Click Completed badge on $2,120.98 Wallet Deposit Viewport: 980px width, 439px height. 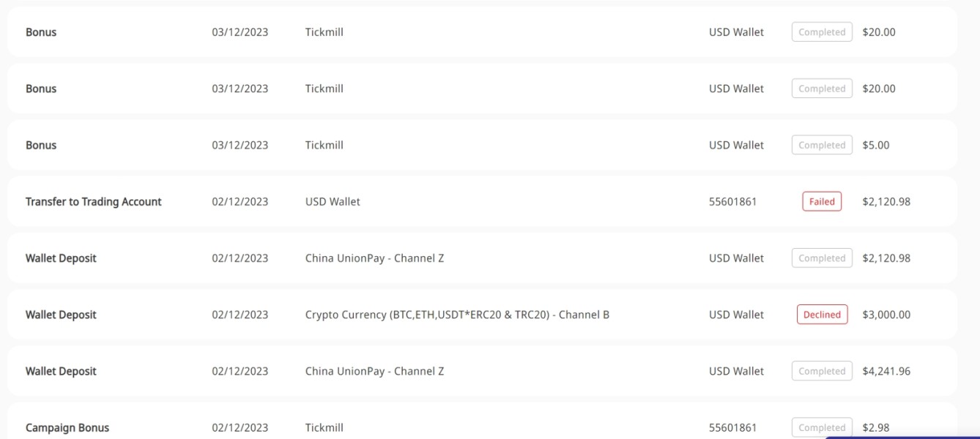coord(822,258)
